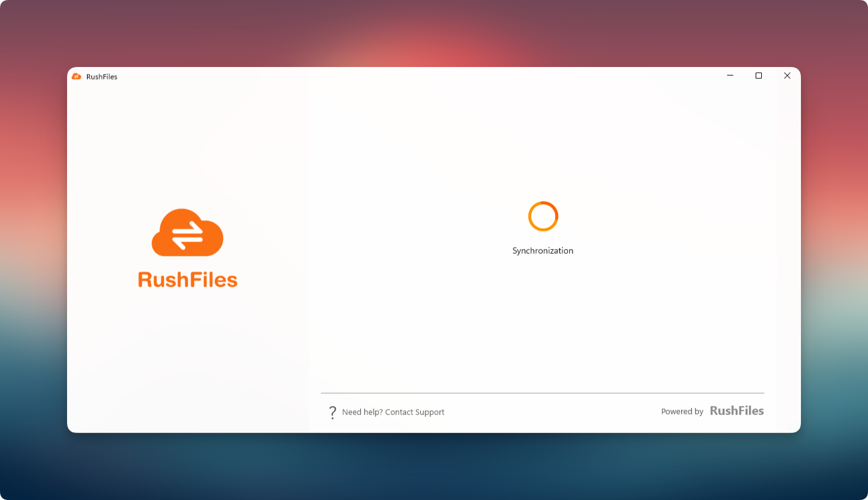The width and height of the screenshot is (868, 500).
Task: Click the orange synchronization spinner
Action: 543,217
